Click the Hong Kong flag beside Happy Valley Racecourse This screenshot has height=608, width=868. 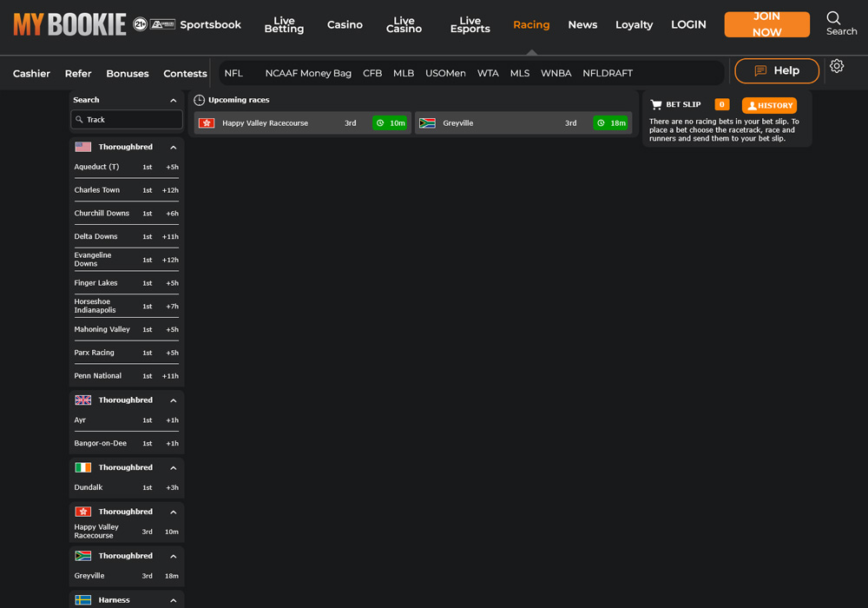click(207, 122)
